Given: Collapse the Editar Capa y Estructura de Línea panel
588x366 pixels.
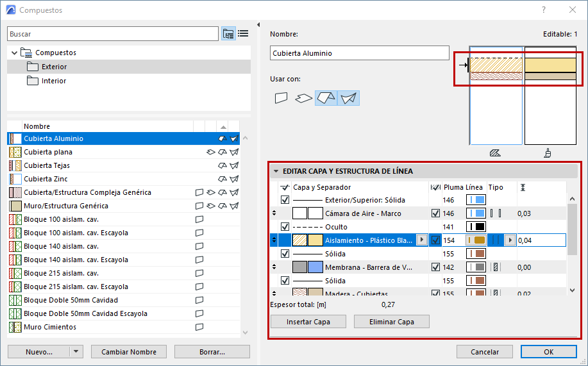Looking at the screenshot, I should [276, 171].
